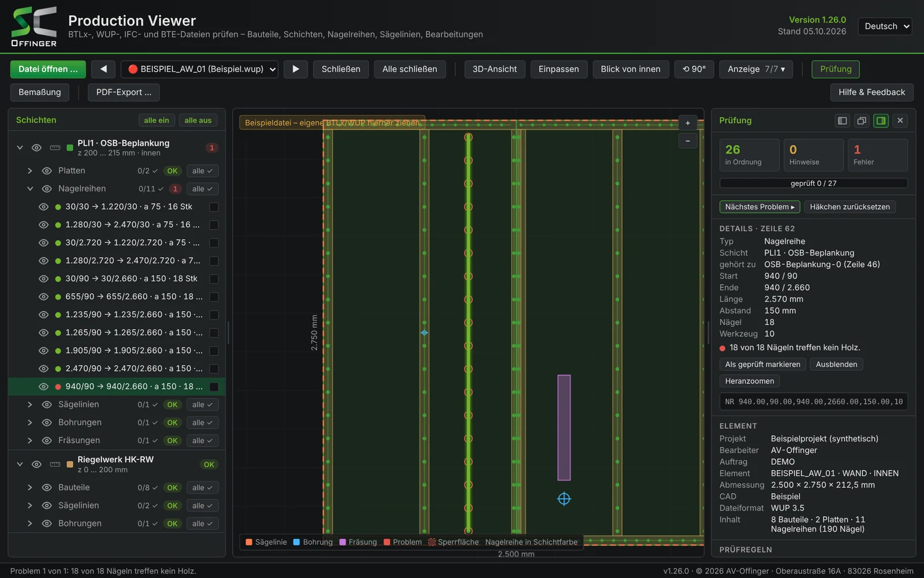The width and height of the screenshot is (924, 578).
Task: Close the Prüfung panel with X
Action: [900, 120]
